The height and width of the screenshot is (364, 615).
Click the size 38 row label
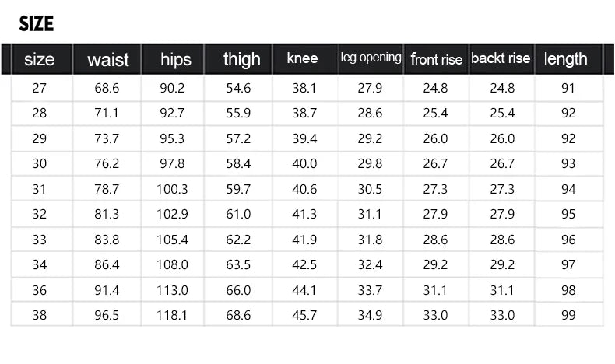point(40,315)
